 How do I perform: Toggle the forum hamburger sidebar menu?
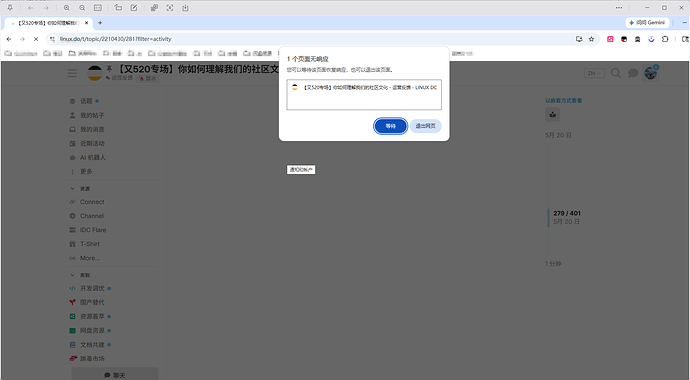coord(72,73)
